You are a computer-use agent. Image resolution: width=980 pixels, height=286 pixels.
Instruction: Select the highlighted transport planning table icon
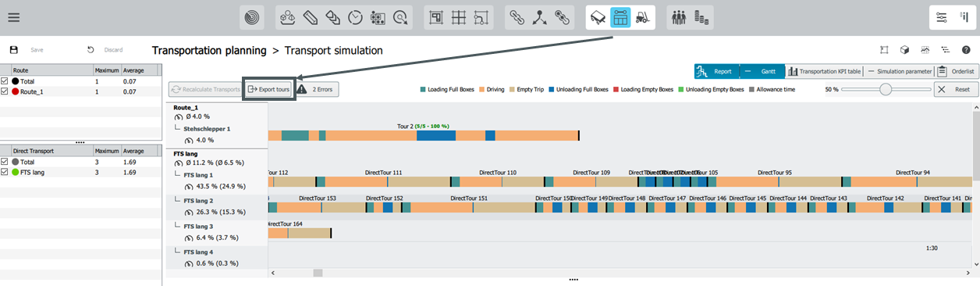point(621,17)
